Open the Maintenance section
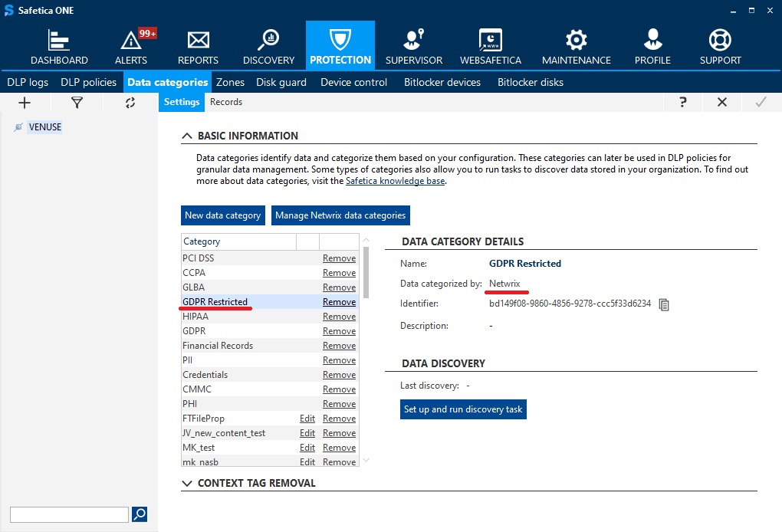The height and width of the screenshot is (532, 782). pyautogui.click(x=576, y=46)
